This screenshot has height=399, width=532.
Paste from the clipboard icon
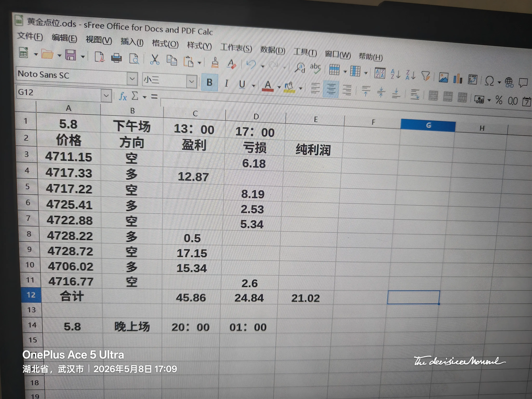[x=189, y=62]
